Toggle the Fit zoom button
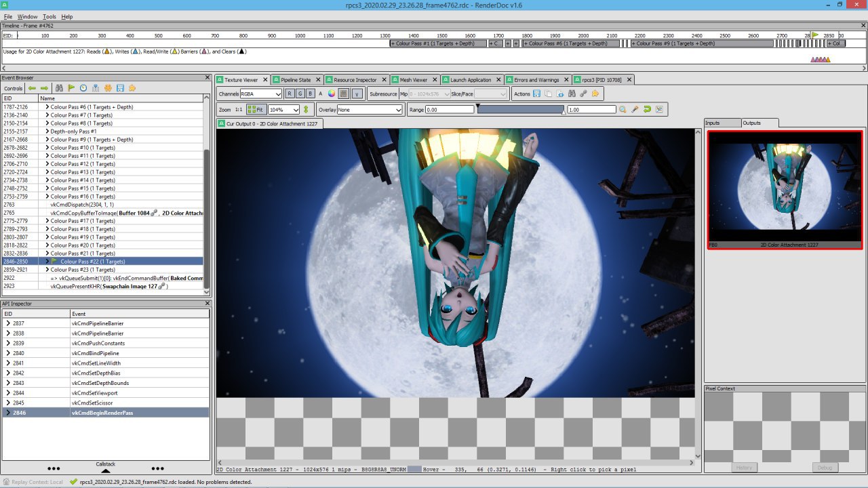 pos(256,109)
